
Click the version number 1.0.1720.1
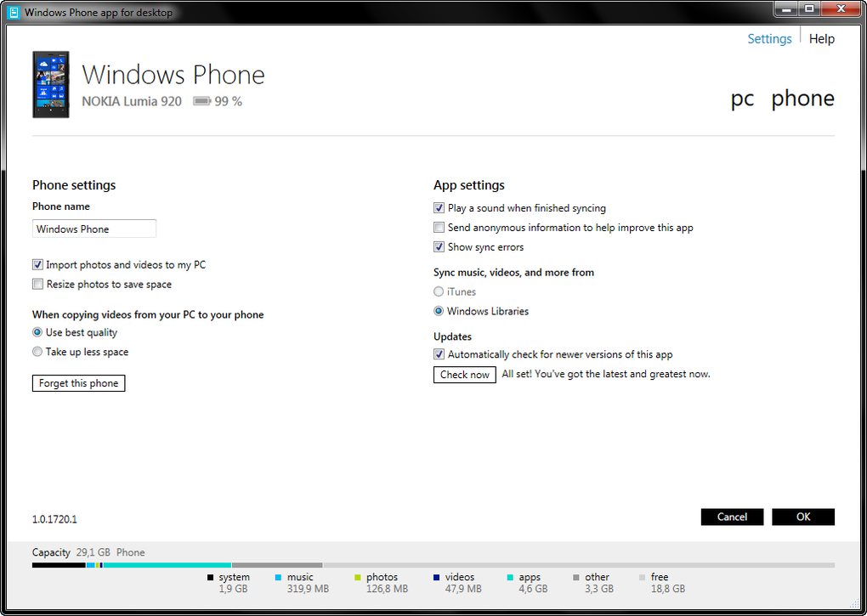pos(54,519)
